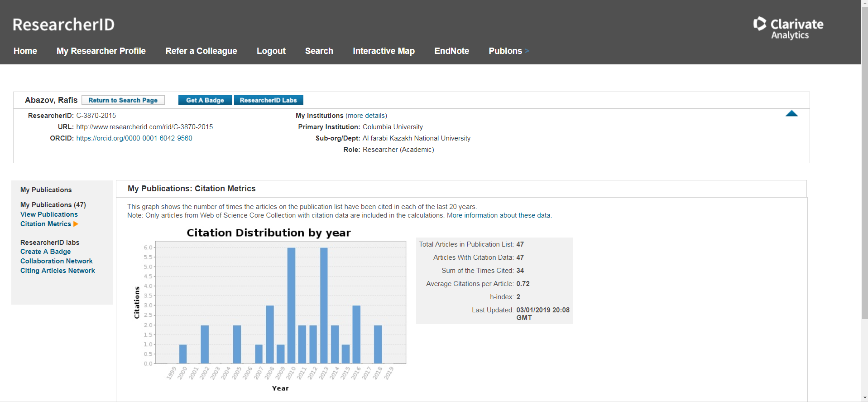Open the Publons menu arrow
The height and width of the screenshot is (403, 868).
527,51
